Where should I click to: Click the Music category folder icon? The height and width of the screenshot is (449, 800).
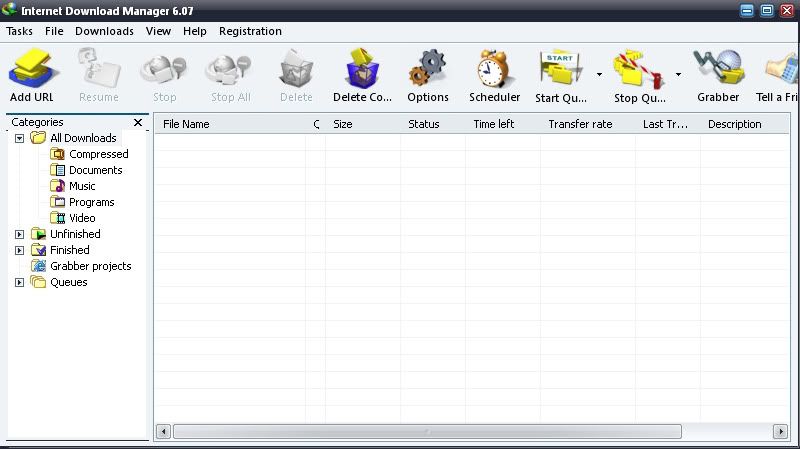click(x=58, y=186)
